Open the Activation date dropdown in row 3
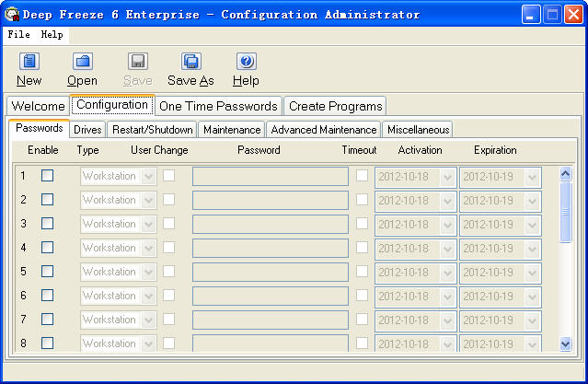 tap(448, 224)
